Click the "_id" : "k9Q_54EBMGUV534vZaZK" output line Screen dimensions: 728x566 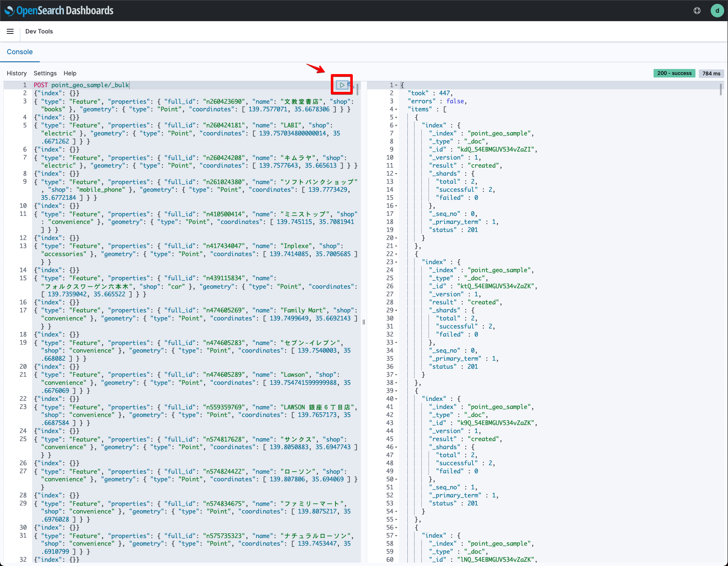coord(483,423)
